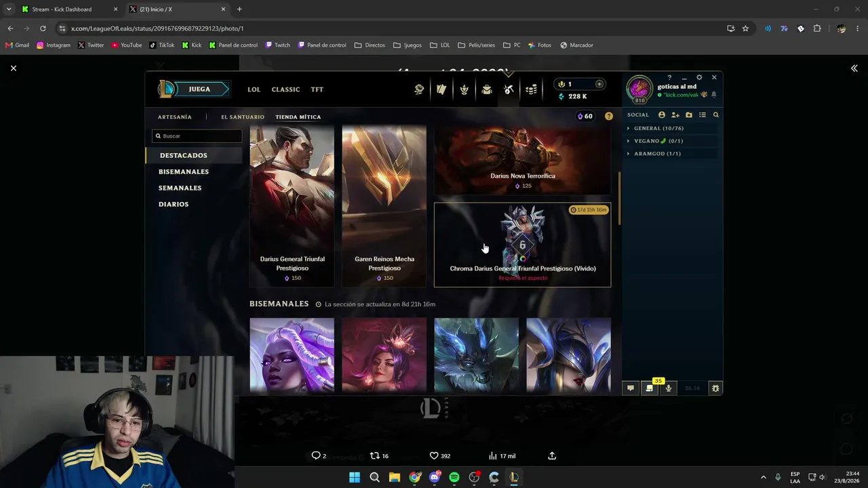Click the bug report icon
Screen dimensions: 868x488
pos(715,388)
